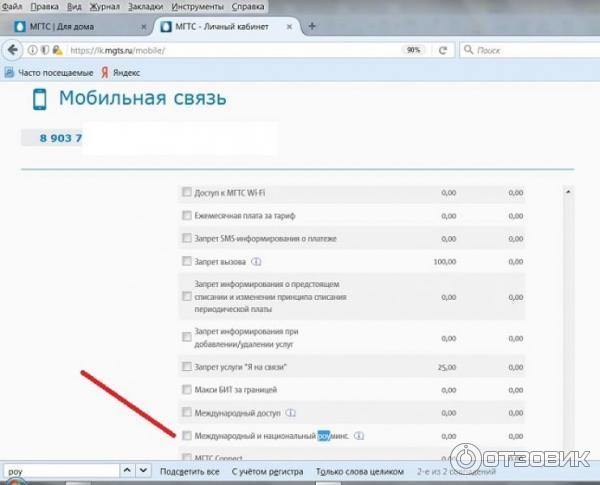The width and height of the screenshot is (600, 485).
Task: Click Только слова целиком option
Action: [359, 470]
